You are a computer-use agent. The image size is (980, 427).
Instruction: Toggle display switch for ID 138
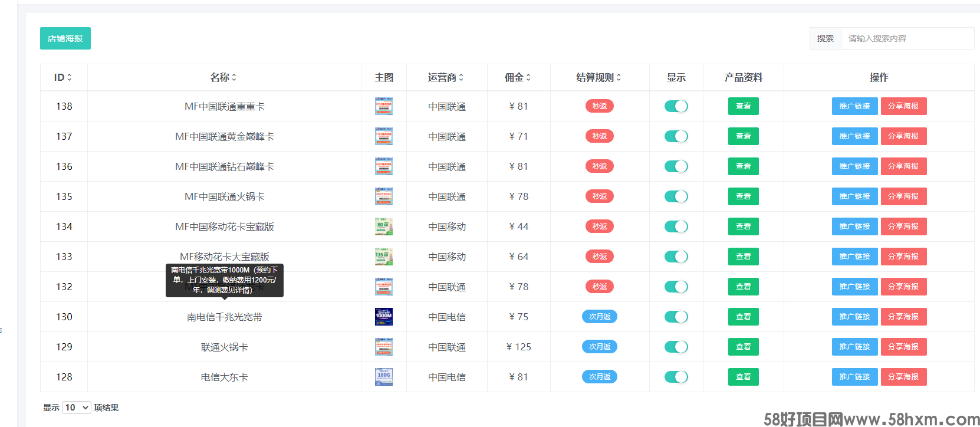pos(676,106)
